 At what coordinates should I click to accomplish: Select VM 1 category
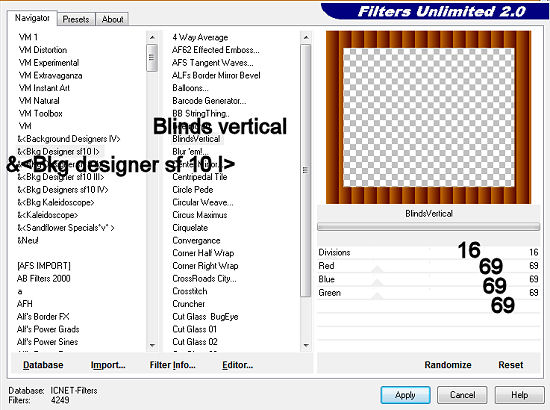(x=28, y=37)
